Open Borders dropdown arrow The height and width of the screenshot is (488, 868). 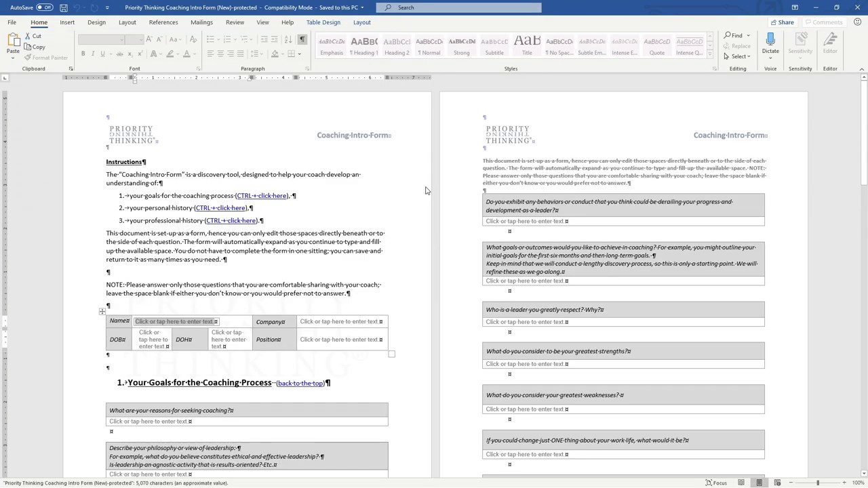coord(299,54)
